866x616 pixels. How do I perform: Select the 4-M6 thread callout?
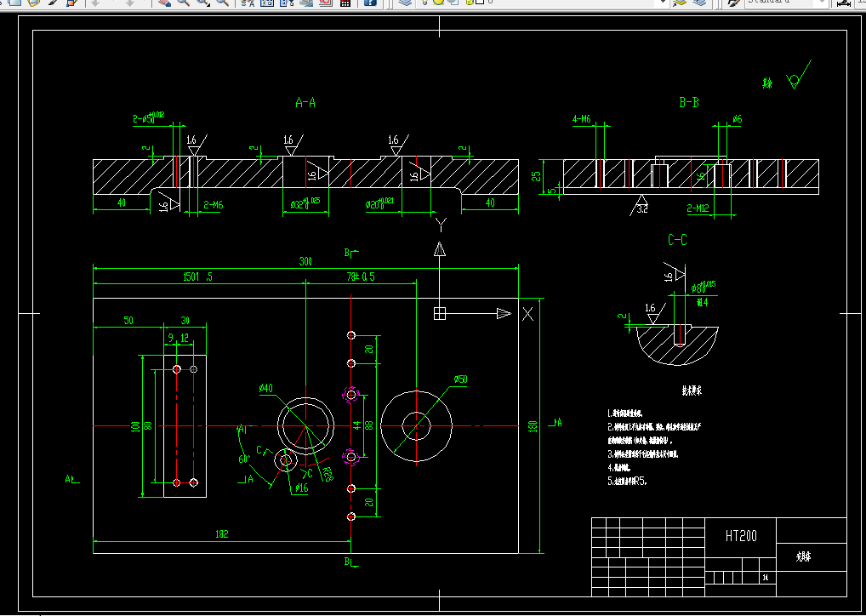click(582, 119)
